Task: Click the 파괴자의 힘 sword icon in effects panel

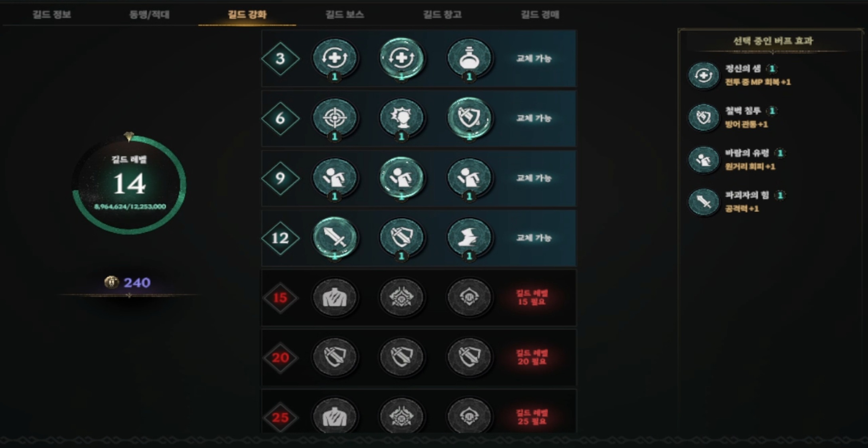Action: coord(703,202)
